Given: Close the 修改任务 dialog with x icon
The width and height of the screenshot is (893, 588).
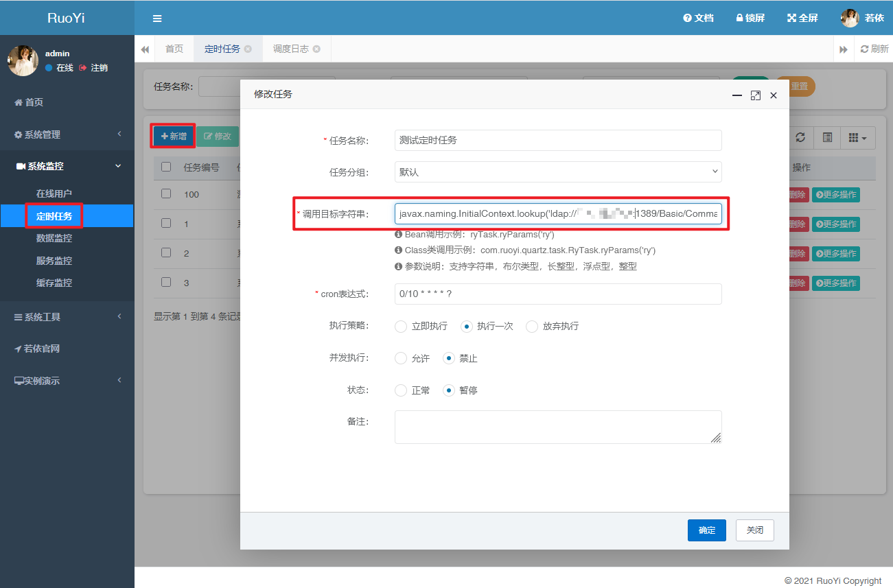Looking at the screenshot, I should [x=774, y=95].
